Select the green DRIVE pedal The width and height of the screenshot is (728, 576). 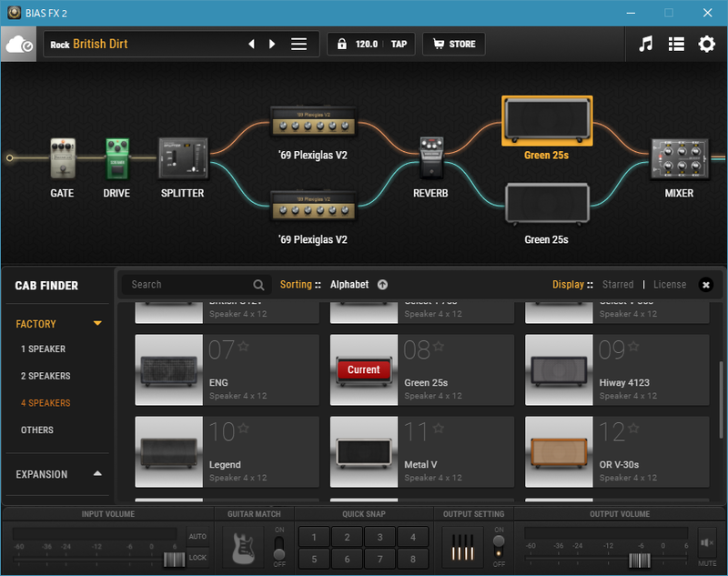[117, 158]
